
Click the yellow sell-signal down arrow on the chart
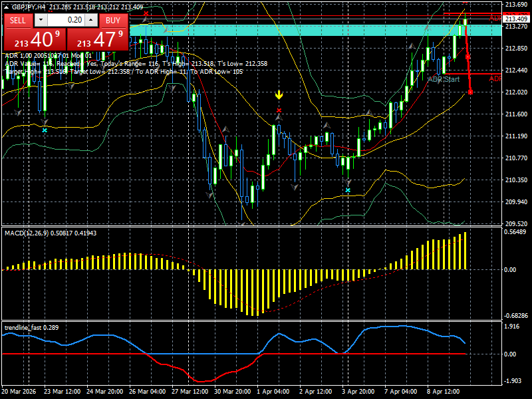[x=279, y=94]
